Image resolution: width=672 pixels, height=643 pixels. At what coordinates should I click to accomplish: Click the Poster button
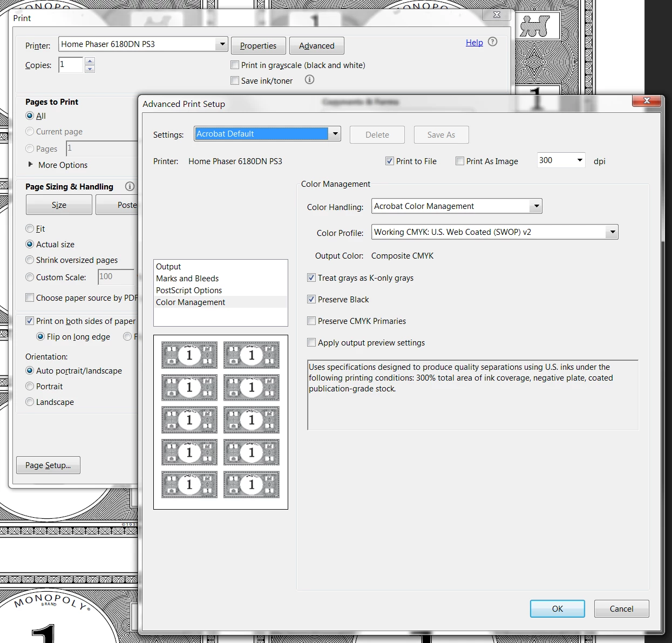point(117,205)
